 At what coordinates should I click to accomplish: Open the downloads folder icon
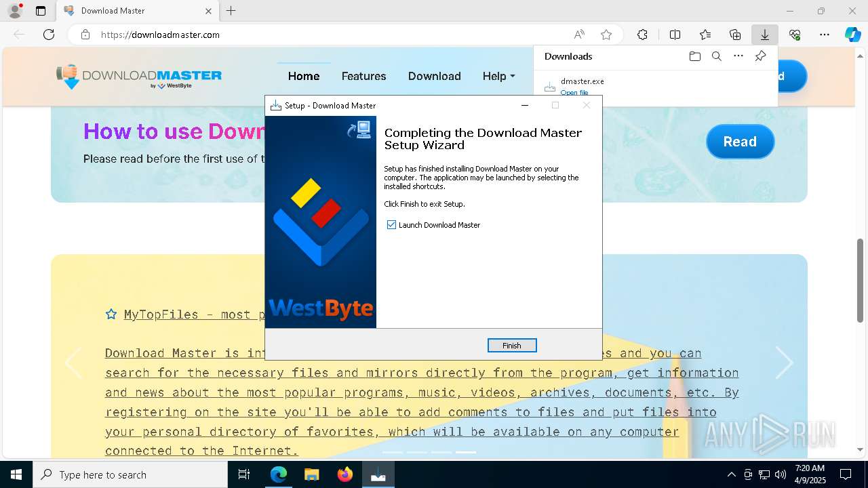(695, 56)
